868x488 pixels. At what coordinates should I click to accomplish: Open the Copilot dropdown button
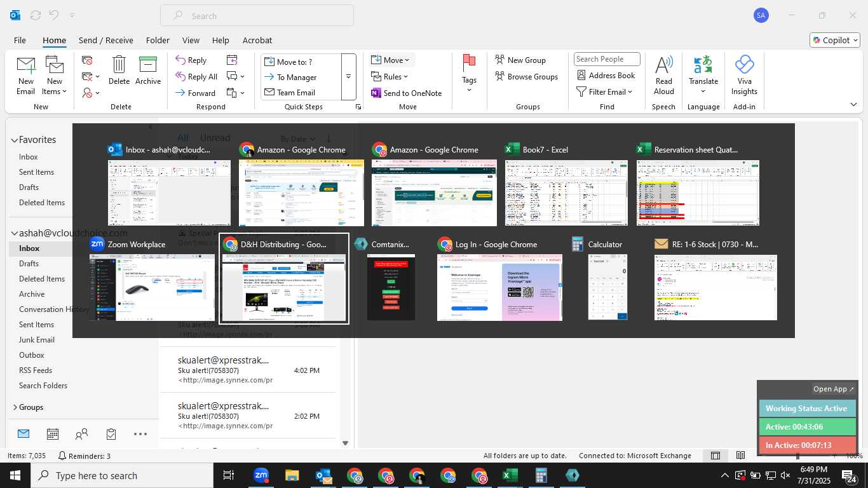pos(834,40)
